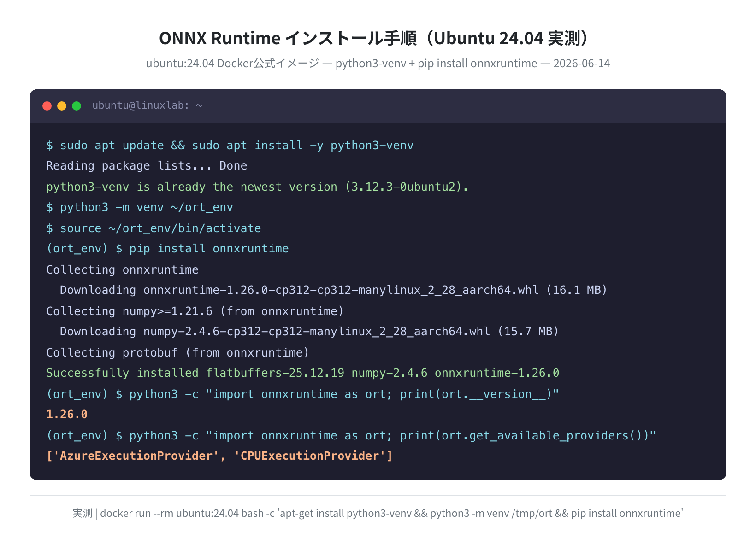756x538 pixels.
Task: Click the yellow minimize dot
Action: tap(62, 106)
